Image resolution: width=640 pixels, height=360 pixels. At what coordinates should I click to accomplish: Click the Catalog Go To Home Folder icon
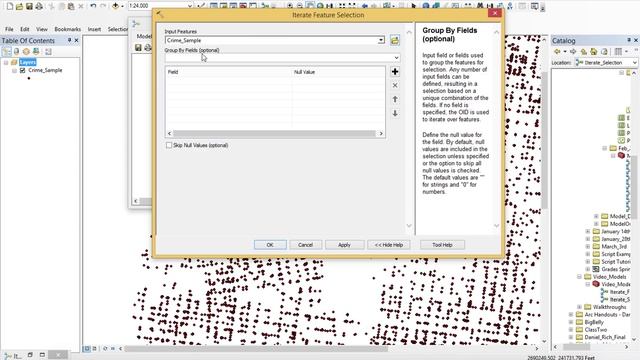click(594, 51)
